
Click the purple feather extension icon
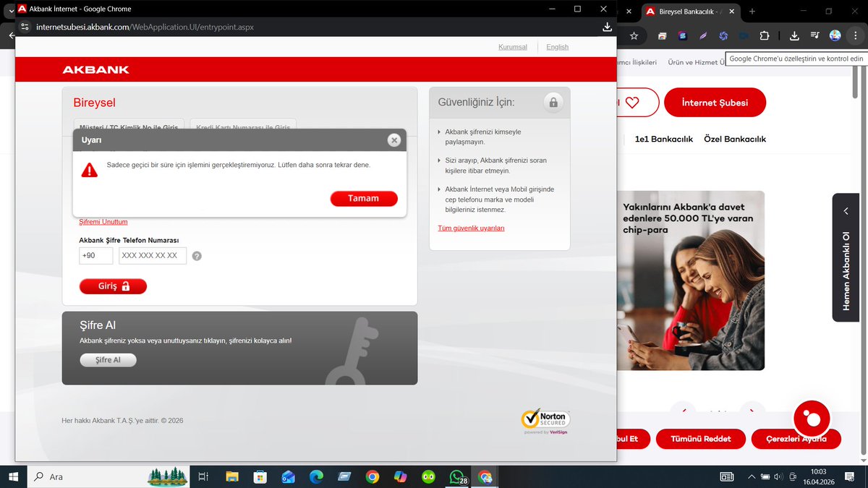703,35
